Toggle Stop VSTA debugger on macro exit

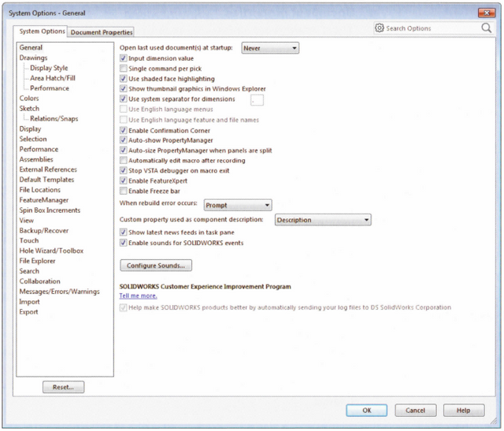click(x=124, y=170)
